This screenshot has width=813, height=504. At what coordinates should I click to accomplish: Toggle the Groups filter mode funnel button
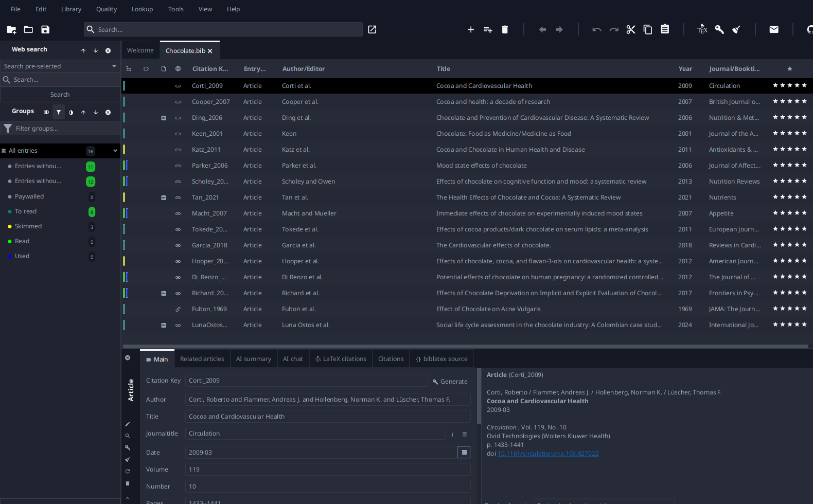(59, 112)
